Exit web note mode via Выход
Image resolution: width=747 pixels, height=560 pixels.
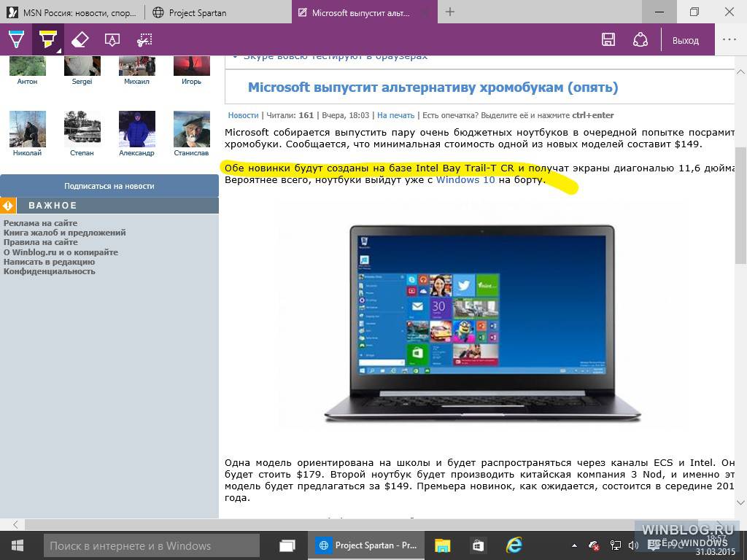[686, 41]
